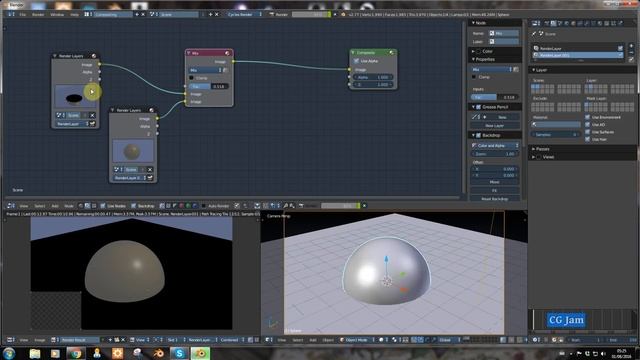Expand the Color panel

(x=495, y=51)
